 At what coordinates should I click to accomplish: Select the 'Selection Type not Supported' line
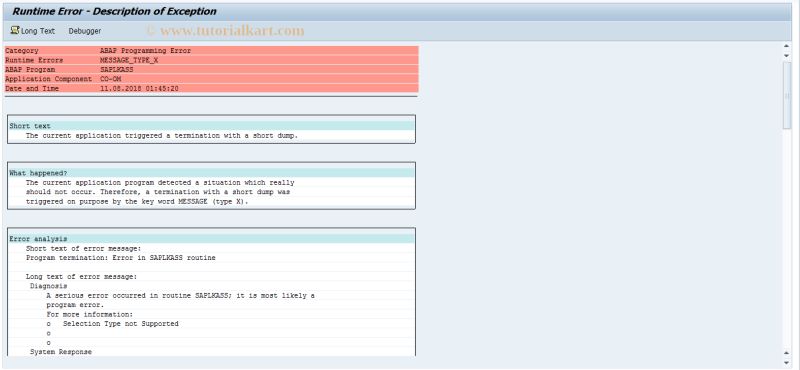[121, 324]
